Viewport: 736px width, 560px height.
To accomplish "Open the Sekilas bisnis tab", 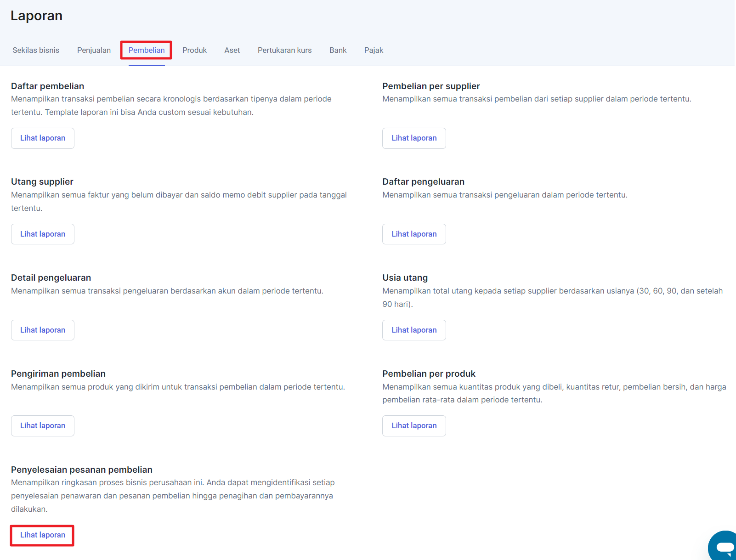I will click(36, 50).
